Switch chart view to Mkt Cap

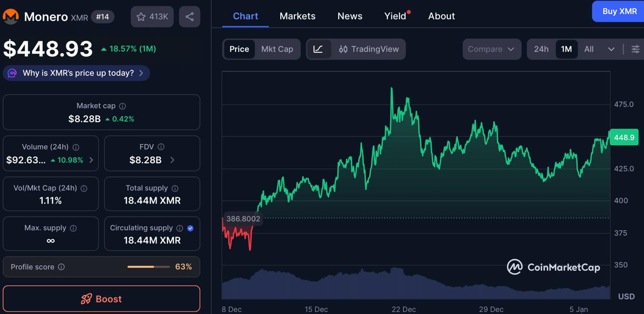(277, 49)
